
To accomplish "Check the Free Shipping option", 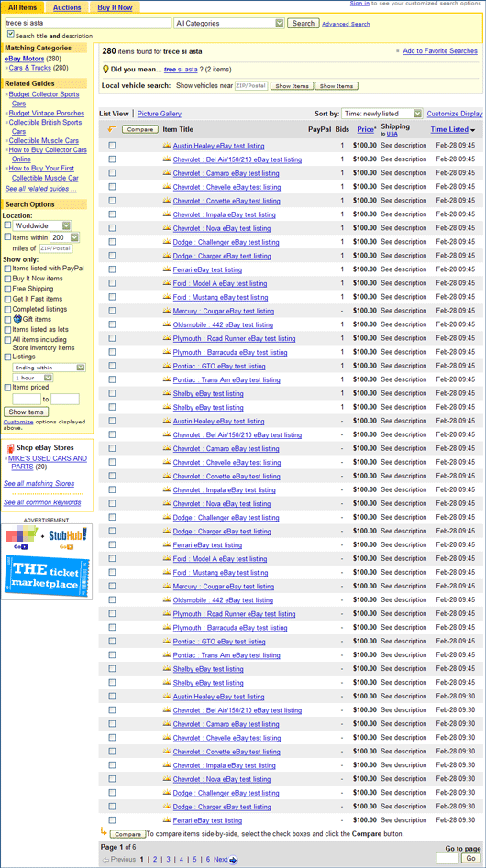I will click(x=7, y=289).
